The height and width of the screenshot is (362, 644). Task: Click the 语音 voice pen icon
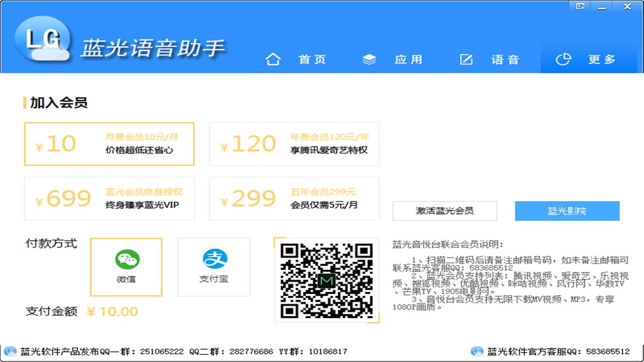point(466,59)
